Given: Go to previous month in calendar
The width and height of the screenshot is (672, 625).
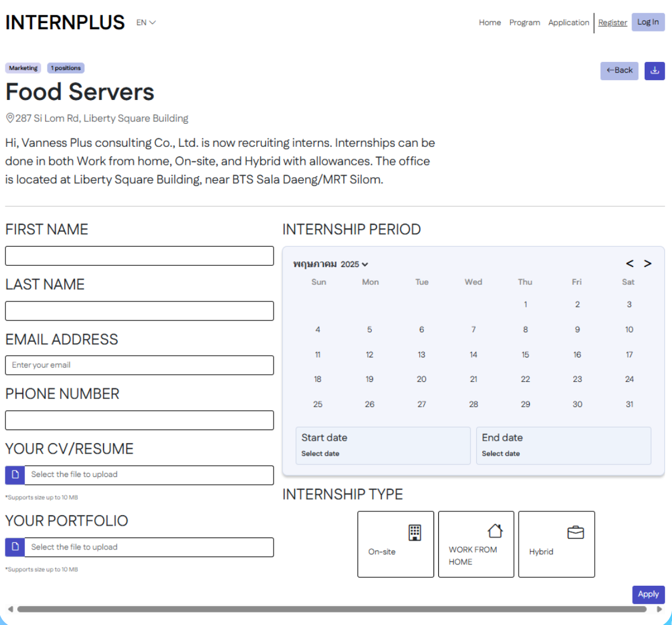Looking at the screenshot, I should click(630, 263).
